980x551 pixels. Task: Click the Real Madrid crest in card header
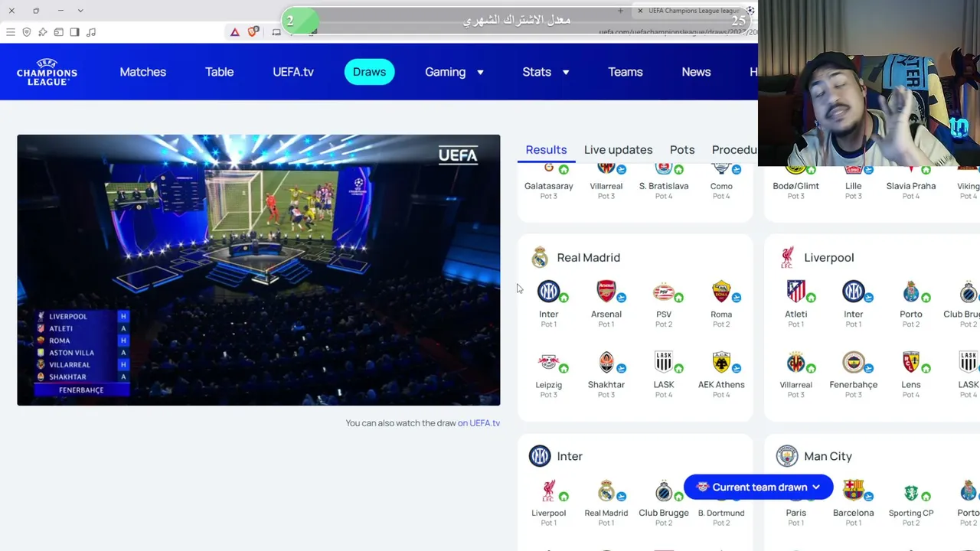click(540, 257)
